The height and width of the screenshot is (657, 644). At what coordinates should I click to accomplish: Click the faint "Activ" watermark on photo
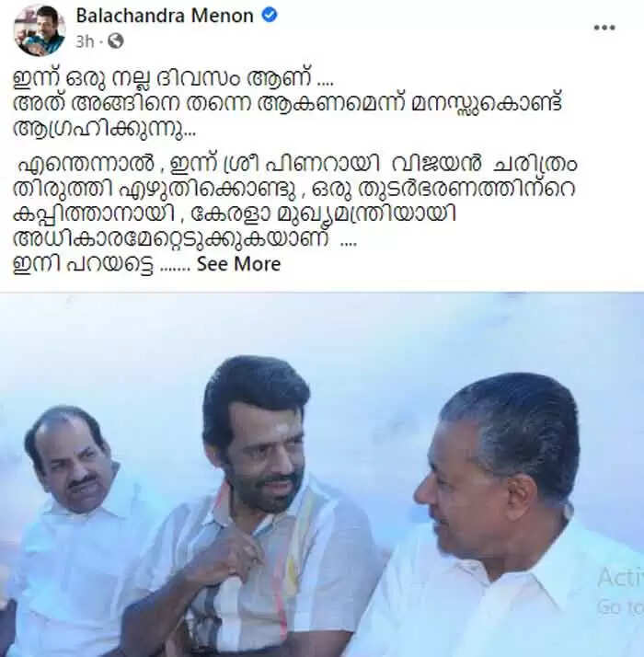coord(620,578)
